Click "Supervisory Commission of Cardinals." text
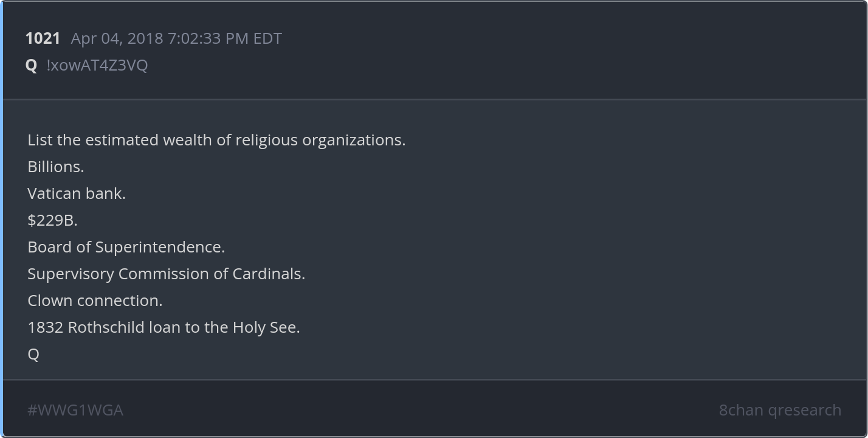868x438 pixels. pyautogui.click(x=166, y=274)
